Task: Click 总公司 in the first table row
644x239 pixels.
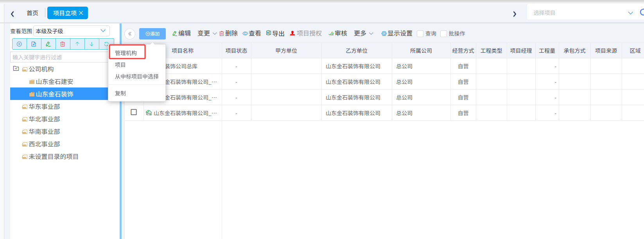Action: point(404,66)
